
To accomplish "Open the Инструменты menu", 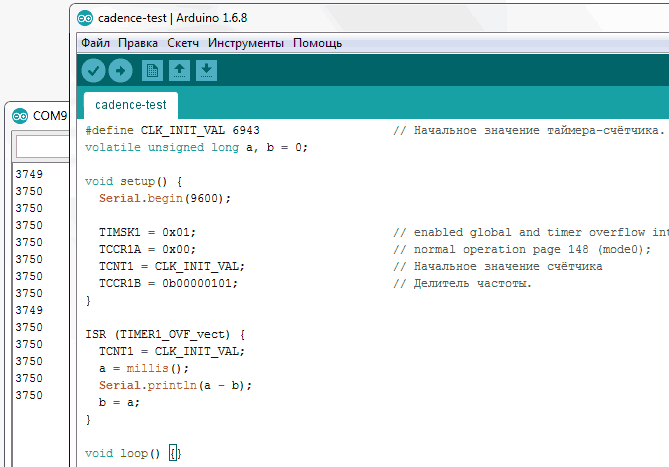I will [246, 43].
